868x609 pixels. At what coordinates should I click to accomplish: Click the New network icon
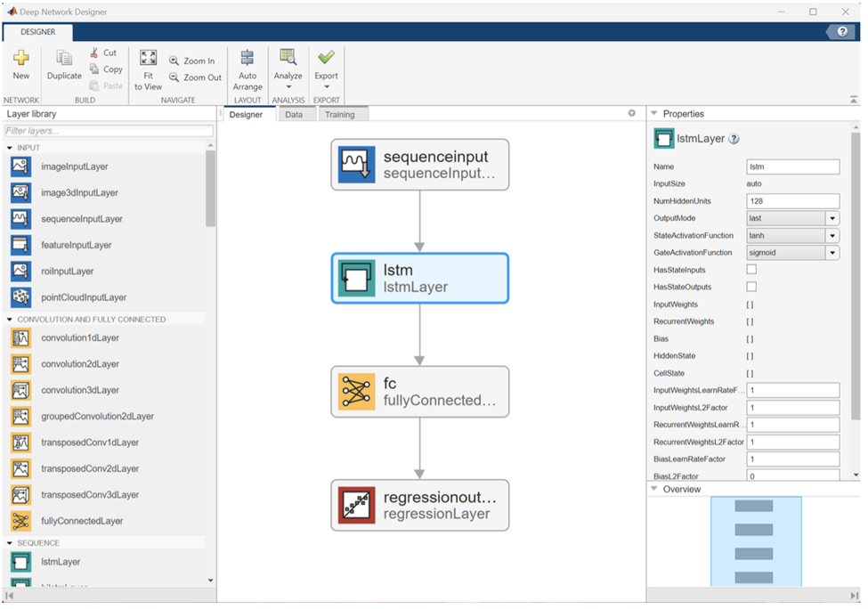[x=20, y=59]
